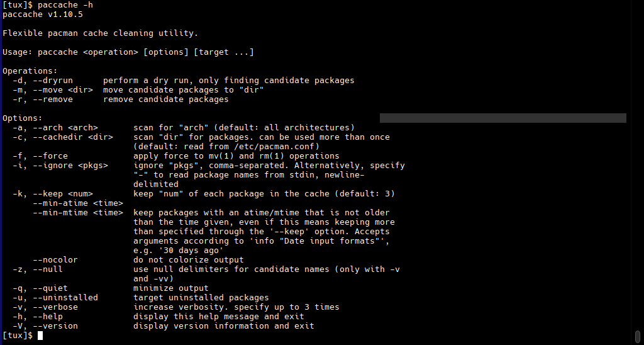Click the '--verbose' option text
644x345 pixels.
[x=55, y=307]
